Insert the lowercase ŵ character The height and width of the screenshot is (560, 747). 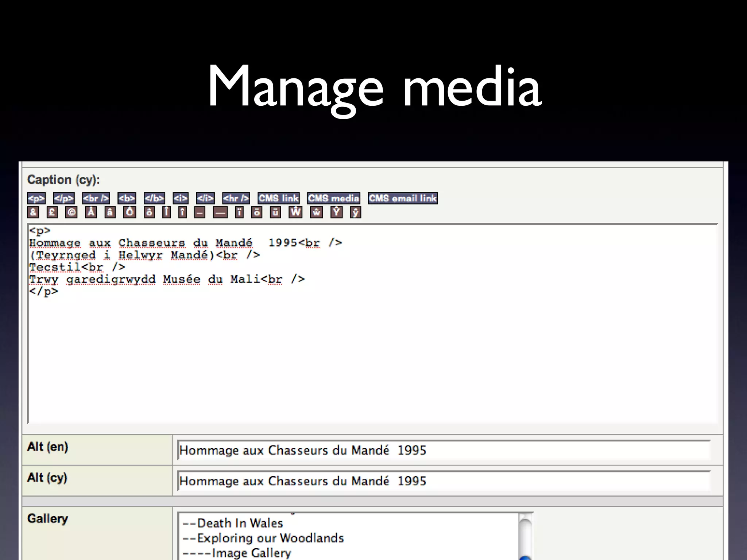pyautogui.click(x=316, y=212)
